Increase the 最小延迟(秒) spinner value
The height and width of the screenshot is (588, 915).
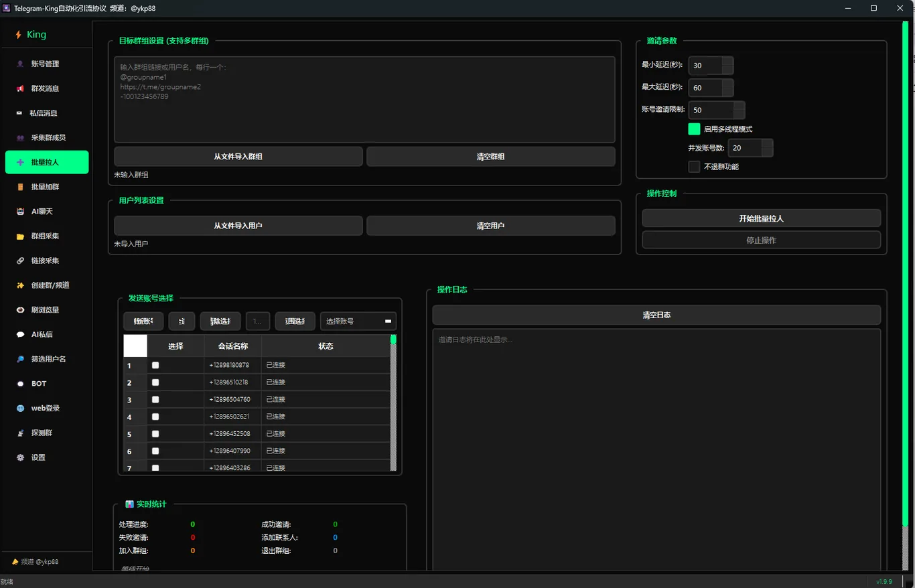tap(727, 62)
